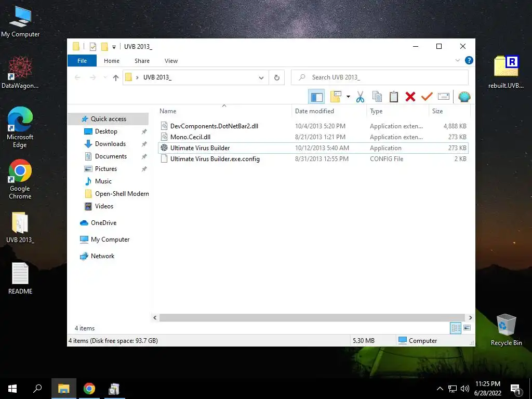The image size is (532, 399).
Task: Switch to Large icons view in status bar
Action: 467,328
